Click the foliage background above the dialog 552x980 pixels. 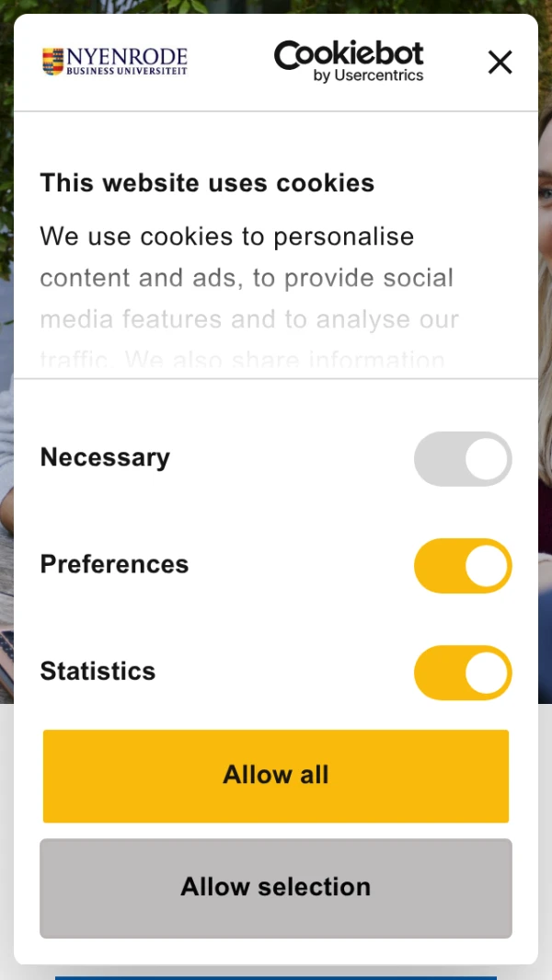point(276,6)
